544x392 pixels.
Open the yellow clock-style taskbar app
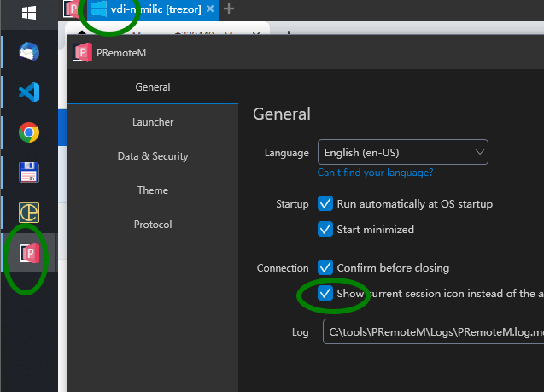point(29,213)
